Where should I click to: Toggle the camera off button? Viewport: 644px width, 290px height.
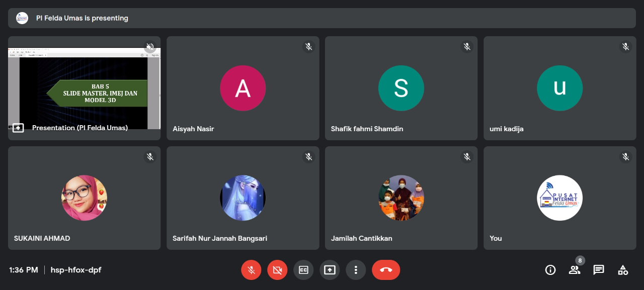point(277,270)
